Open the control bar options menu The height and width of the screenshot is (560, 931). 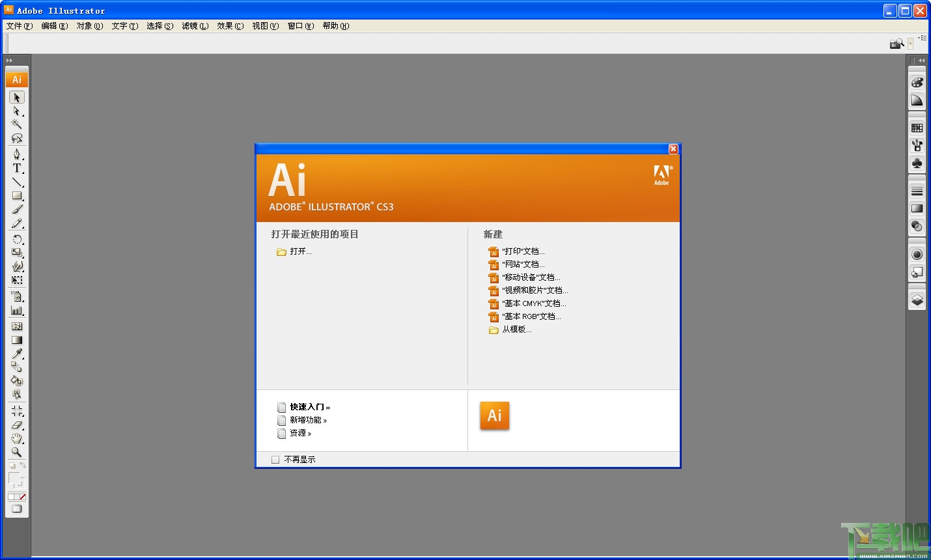(x=923, y=38)
